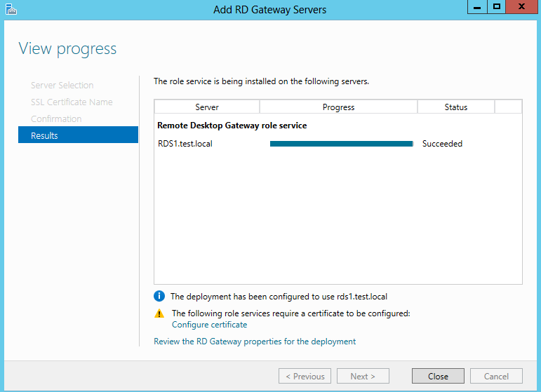Review the RD Gateway properties link
The image size is (541, 392).
[255, 342]
